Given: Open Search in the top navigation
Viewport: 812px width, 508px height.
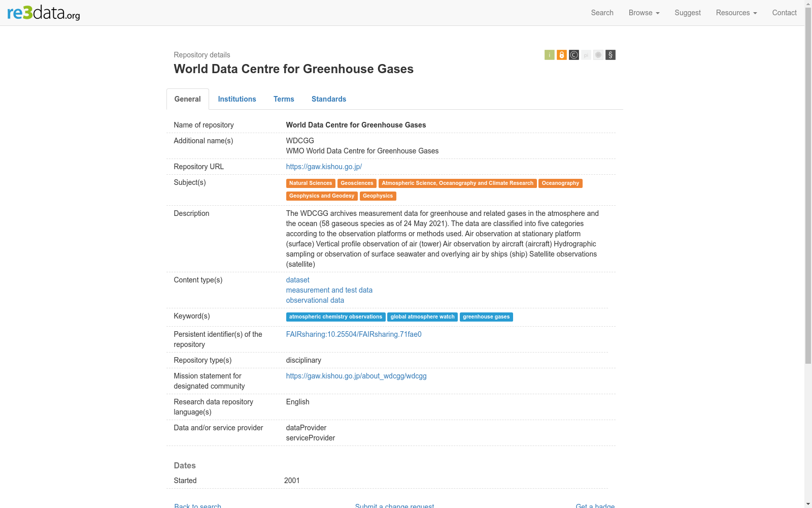Looking at the screenshot, I should 602,13.
